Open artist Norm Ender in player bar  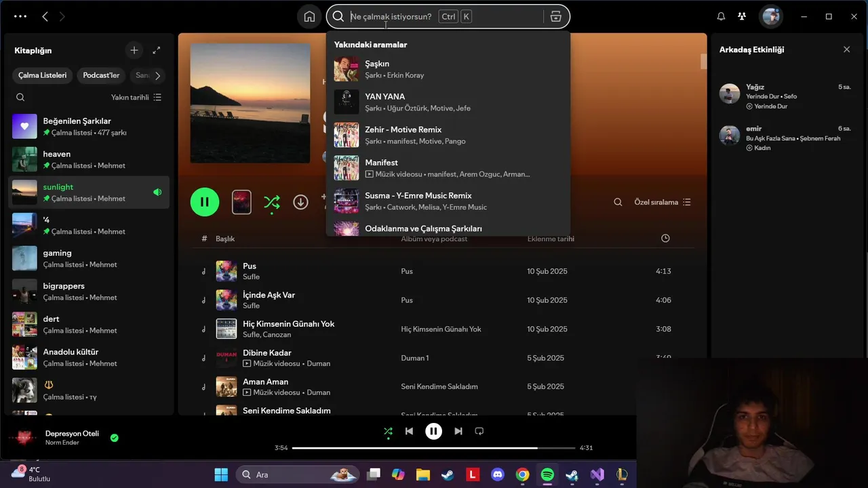[62, 443]
